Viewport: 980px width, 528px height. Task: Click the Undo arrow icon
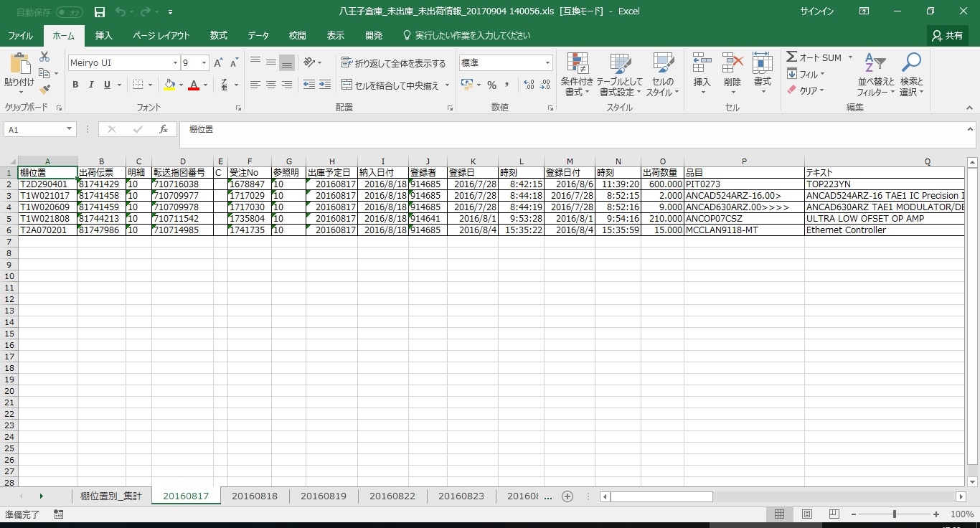[120, 12]
